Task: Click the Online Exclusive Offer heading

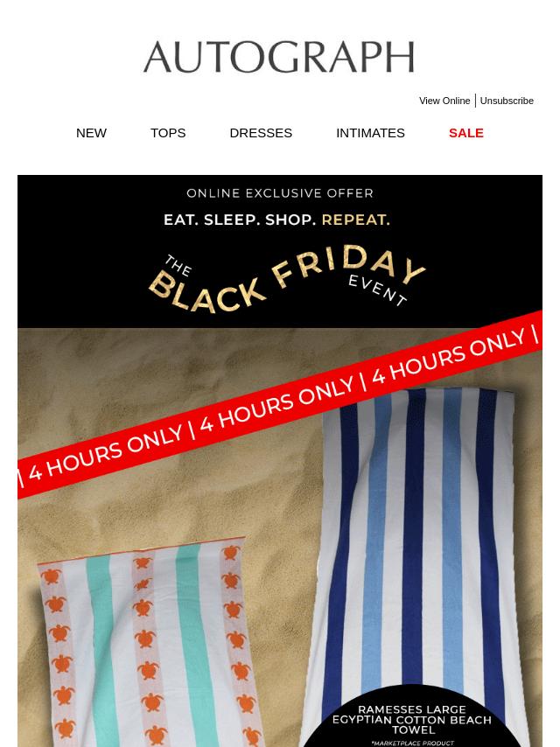Action: (x=280, y=193)
